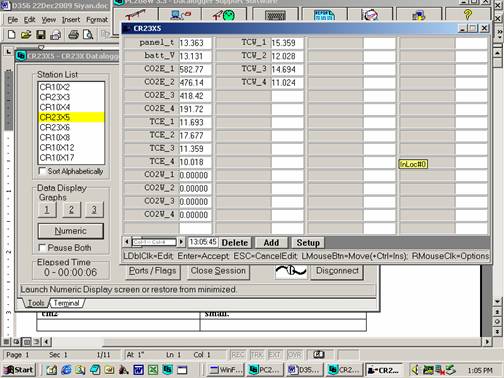Open data display Graph 1

coord(47,210)
